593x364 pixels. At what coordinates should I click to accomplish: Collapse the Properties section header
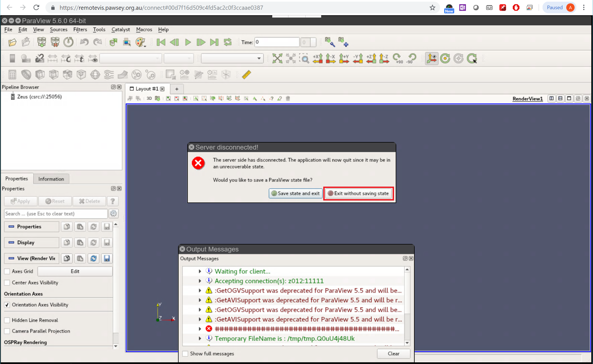pyautogui.click(x=31, y=227)
